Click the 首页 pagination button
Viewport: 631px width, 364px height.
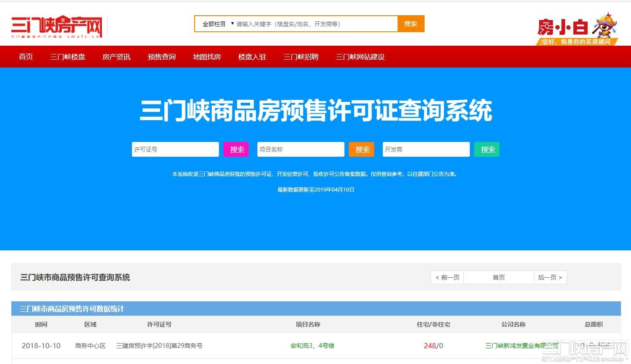(x=499, y=277)
